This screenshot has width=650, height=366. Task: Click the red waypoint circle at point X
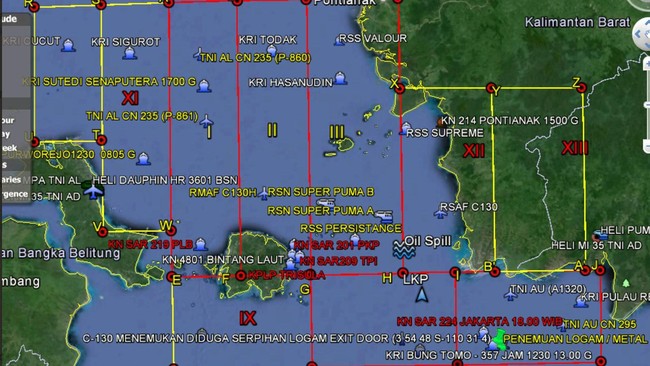[x=400, y=88]
